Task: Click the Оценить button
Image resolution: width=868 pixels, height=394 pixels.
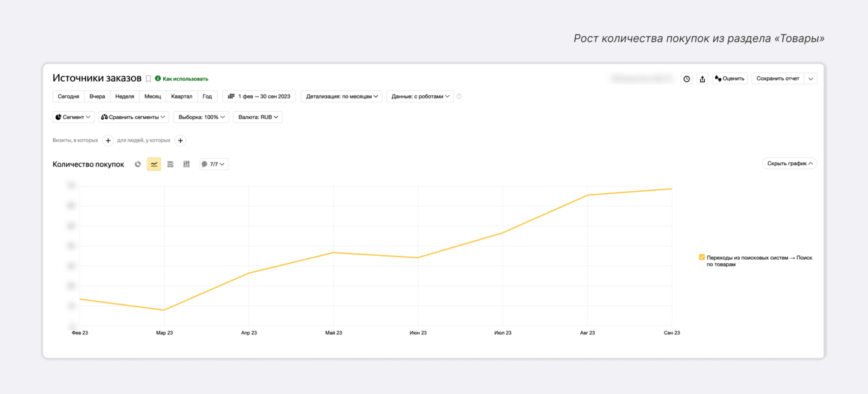Action: click(x=729, y=79)
